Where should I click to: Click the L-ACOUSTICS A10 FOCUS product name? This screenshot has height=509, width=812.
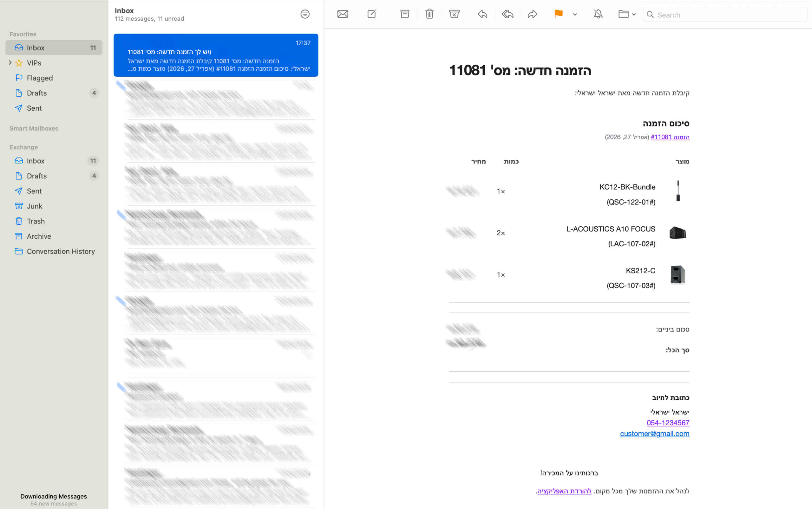pyautogui.click(x=611, y=229)
